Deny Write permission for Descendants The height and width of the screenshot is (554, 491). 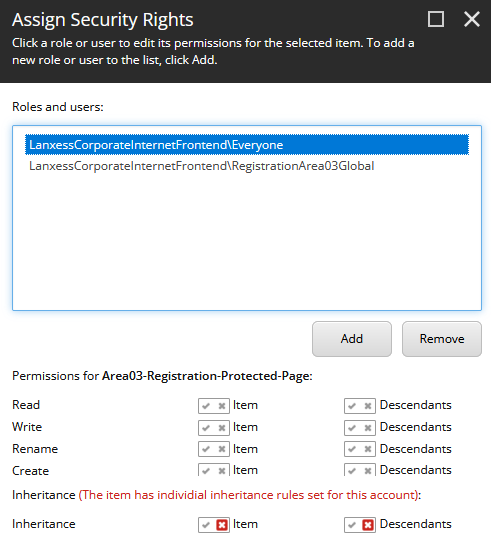pyautogui.click(x=367, y=428)
